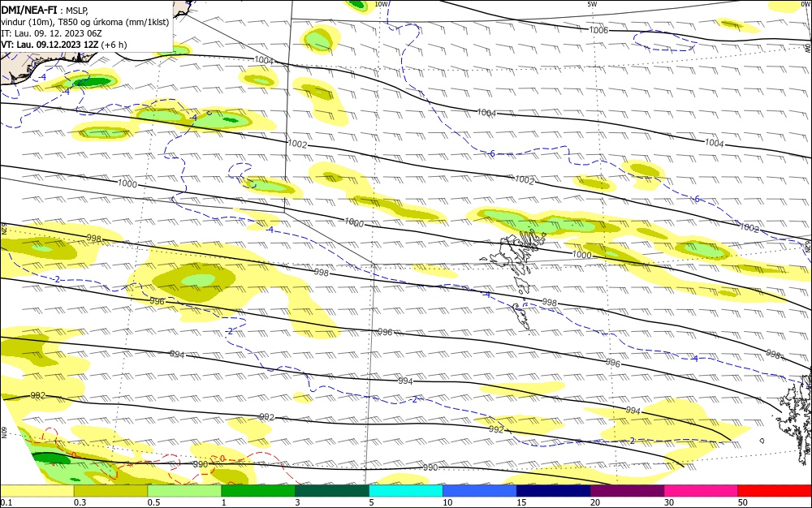Click the 'IT: Lau. 09. 12. 2023 06Z' line

point(51,33)
